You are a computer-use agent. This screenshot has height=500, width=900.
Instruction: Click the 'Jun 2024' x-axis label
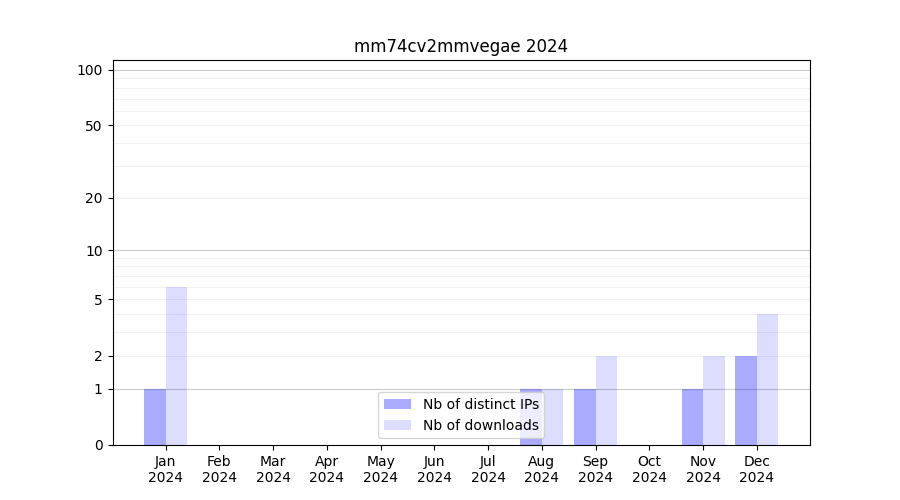434,469
